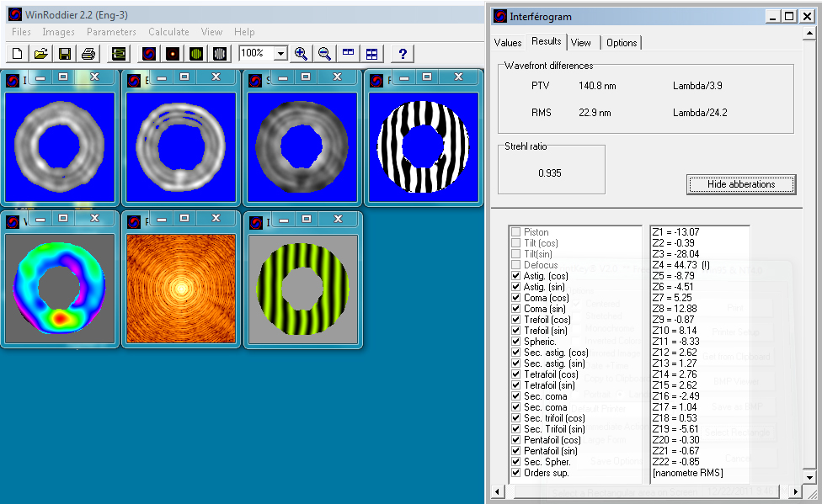Click the grid tile windows icon

372,54
